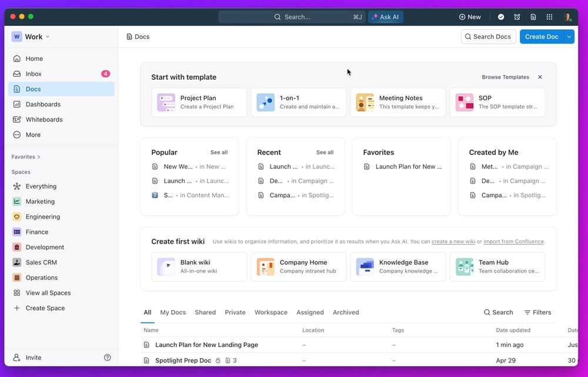Image resolution: width=588 pixels, height=377 pixels.
Task: Click the notepad icon in top bar
Action: [533, 17]
